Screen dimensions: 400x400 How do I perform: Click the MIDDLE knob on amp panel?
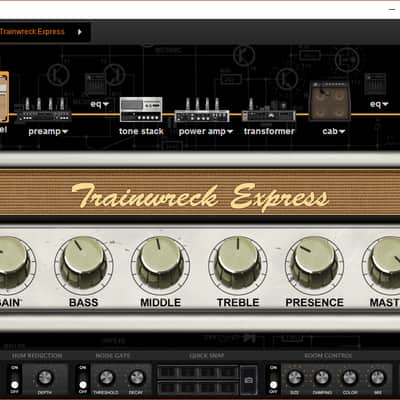(161, 262)
